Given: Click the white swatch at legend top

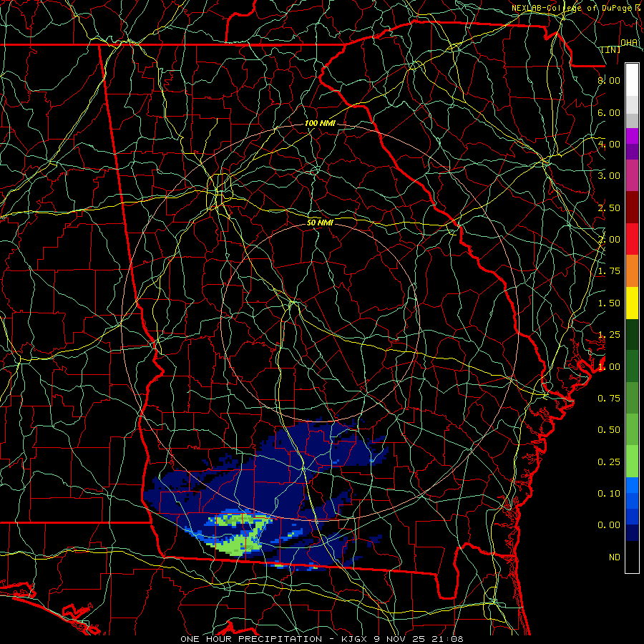Looking at the screenshot, I should (x=632, y=79).
